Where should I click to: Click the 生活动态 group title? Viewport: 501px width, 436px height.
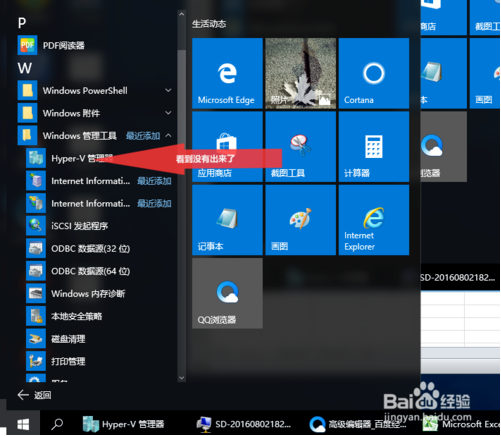point(209,24)
